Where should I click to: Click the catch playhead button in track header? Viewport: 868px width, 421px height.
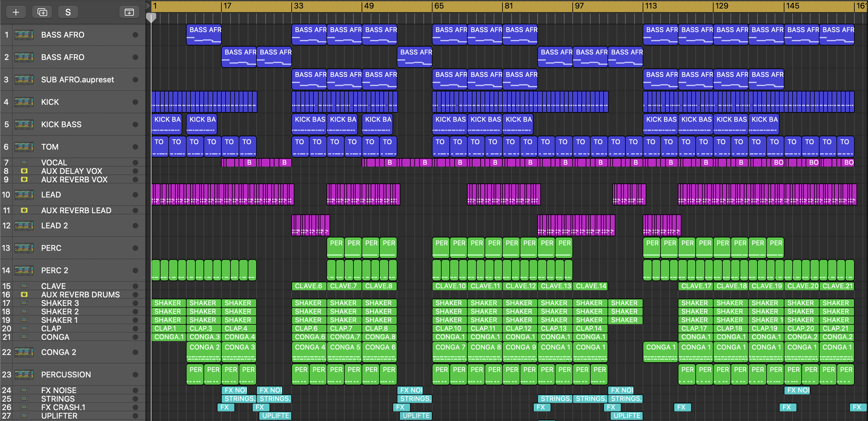point(129,12)
